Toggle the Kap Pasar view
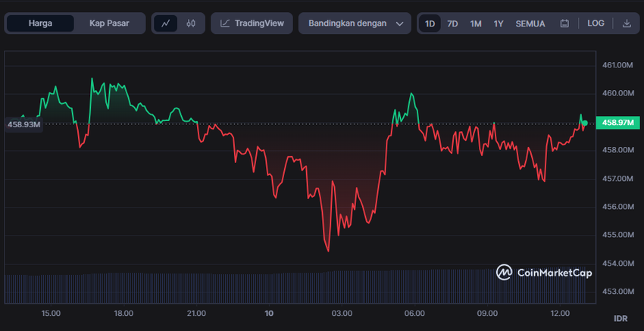 pyautogui.click(x=108, y=23)
